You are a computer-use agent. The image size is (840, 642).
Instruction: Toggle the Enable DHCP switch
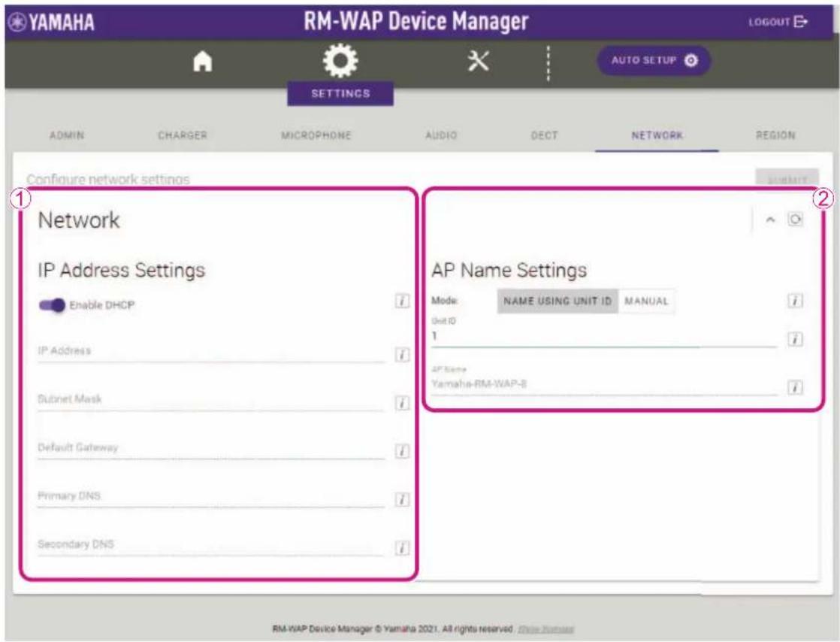[52, 305]
